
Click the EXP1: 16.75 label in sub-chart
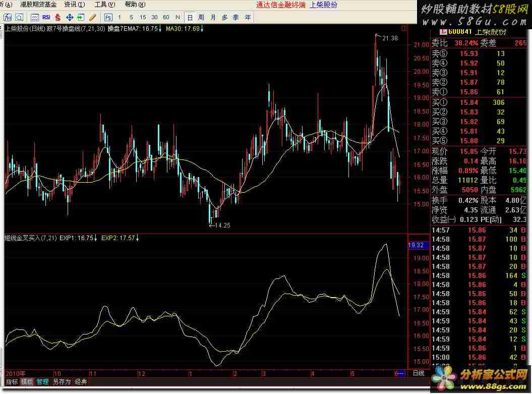tap(78, 238)
